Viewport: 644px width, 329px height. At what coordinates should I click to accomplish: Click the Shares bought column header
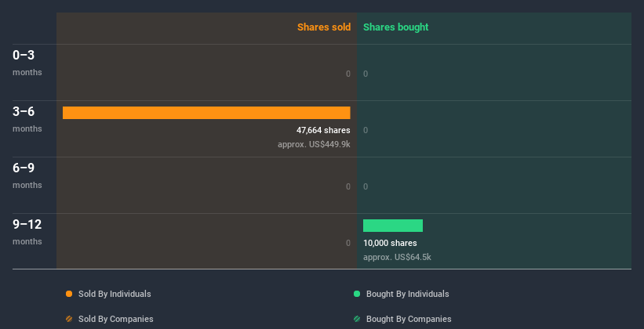396,27
